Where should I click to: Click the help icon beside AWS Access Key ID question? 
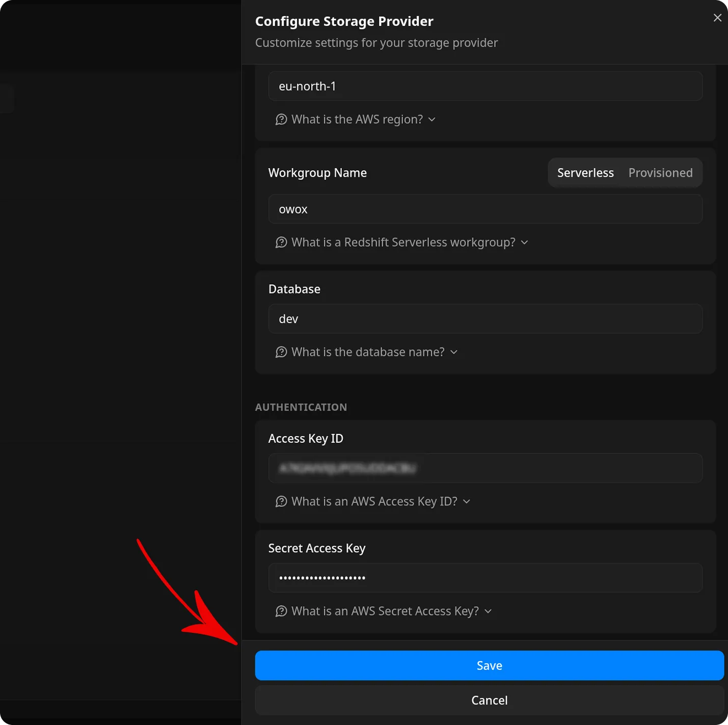282,501
